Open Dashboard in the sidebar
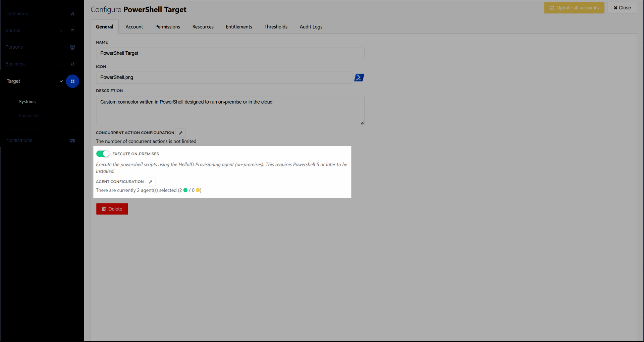This screenshot has width=644, height=342. coord(17,14)
